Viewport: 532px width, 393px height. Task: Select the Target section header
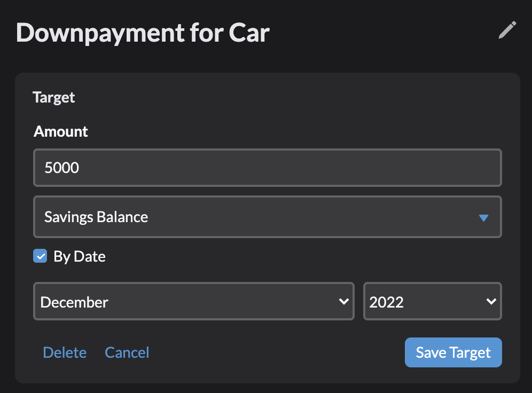(53, 97)
